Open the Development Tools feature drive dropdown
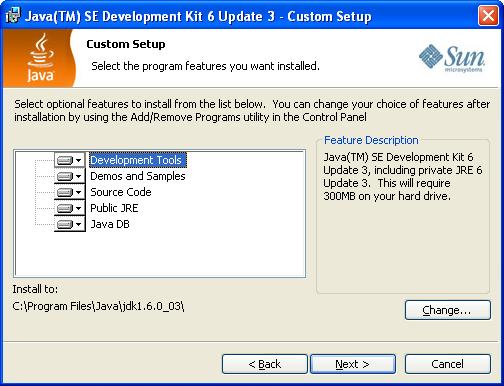The height and width of the screenshot is (386, 504). [70, 160]
